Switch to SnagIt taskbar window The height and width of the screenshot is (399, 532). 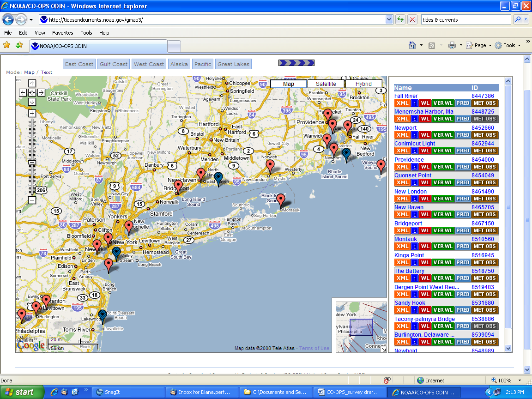pos(128,392)
